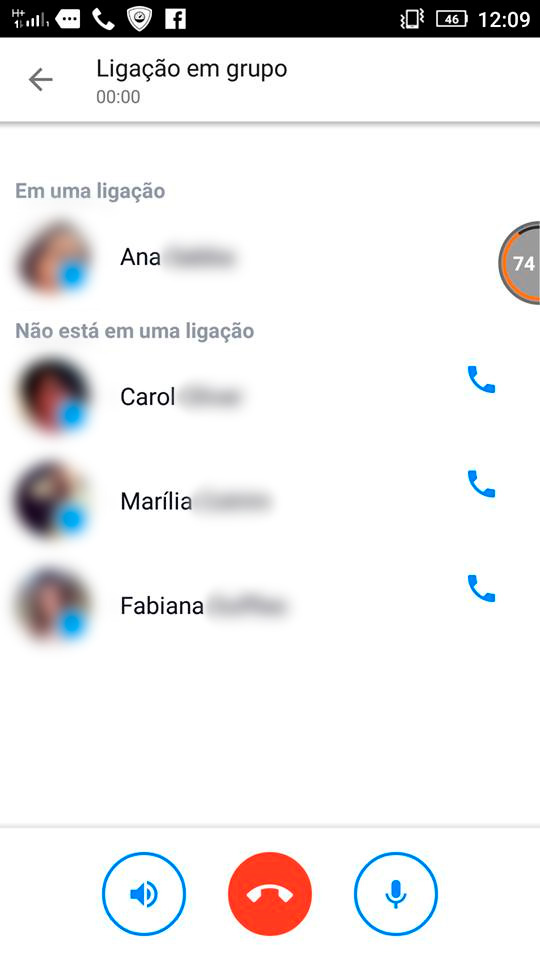The image size is (540, 960).
Task: End the group call
Action: tap(270, 894)
